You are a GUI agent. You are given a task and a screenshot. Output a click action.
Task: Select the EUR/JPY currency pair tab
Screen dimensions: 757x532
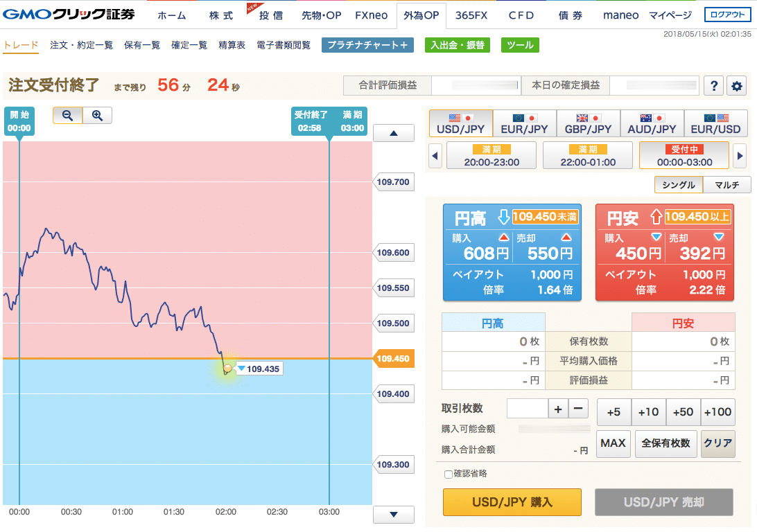pyautogui.click(x=524, y=123)
